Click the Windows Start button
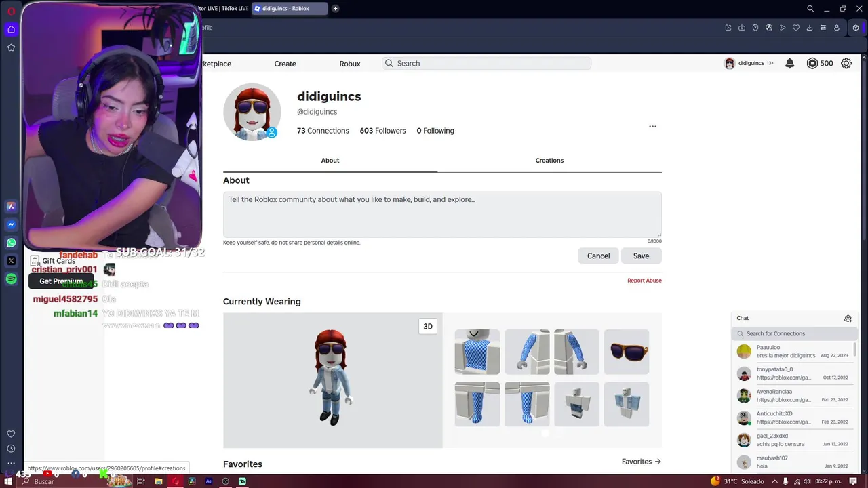 pos(8,481)
